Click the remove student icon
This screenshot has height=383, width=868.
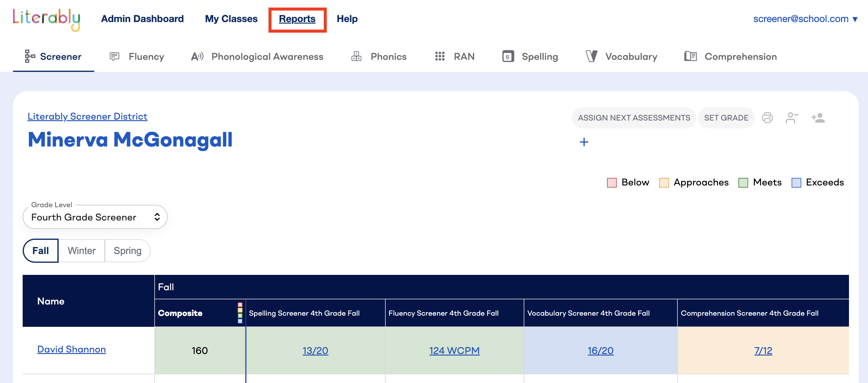pos(792,118)
